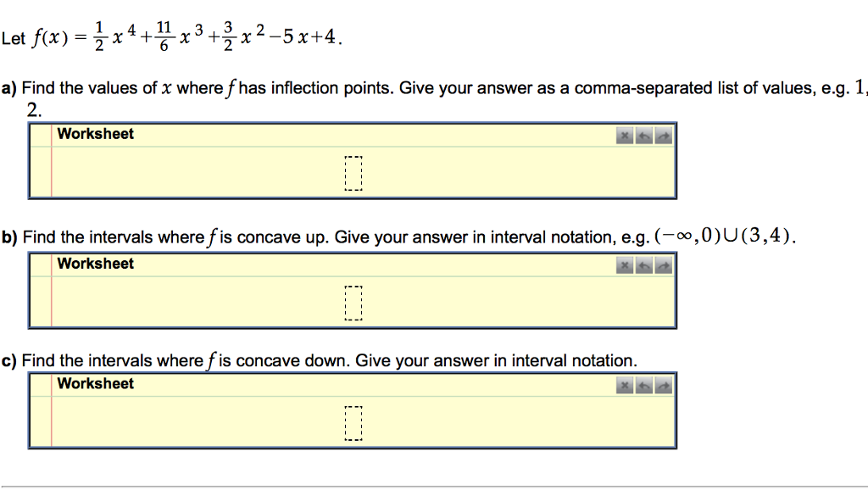868x490 pixels.
Task: Click the Worksheet header label in part a
Action: pos(96,133)
